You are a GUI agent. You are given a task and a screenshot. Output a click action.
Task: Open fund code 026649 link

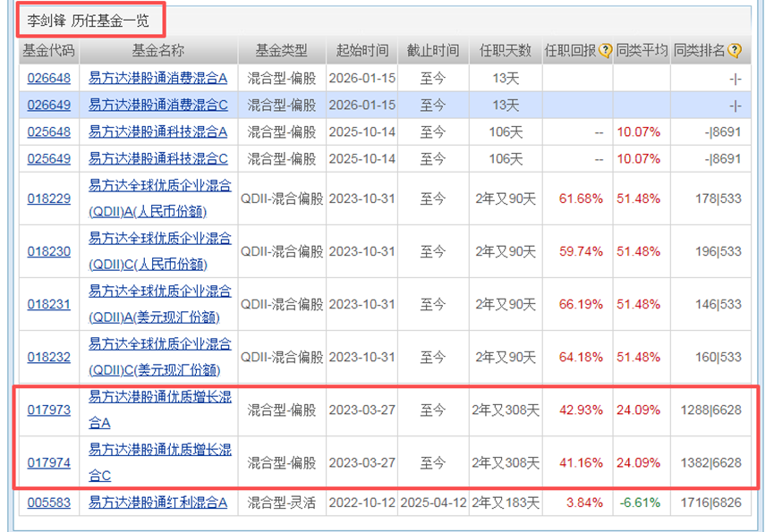tap(49, 105)
